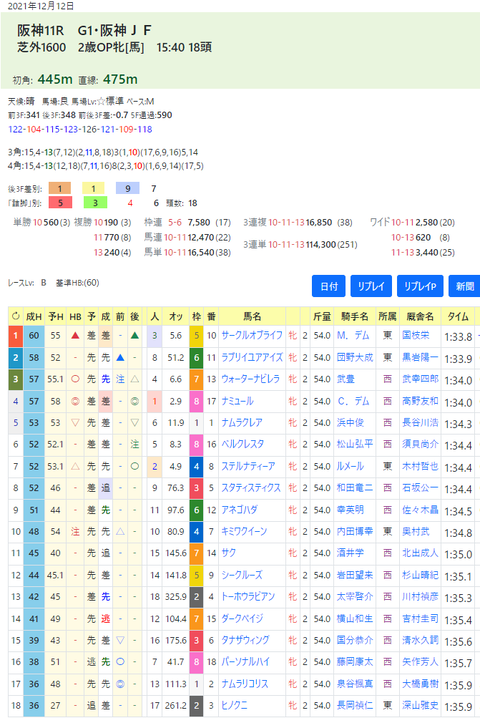The image size is (480, 723).
Task: Click the pink 枠 8 badge for ナミュール
Action: pos(196,401)
